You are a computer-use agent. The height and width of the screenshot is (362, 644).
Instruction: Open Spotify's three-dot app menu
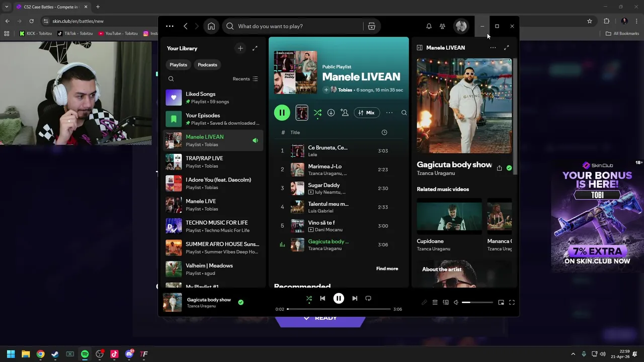pyautogui.click(x=170, y=26)
